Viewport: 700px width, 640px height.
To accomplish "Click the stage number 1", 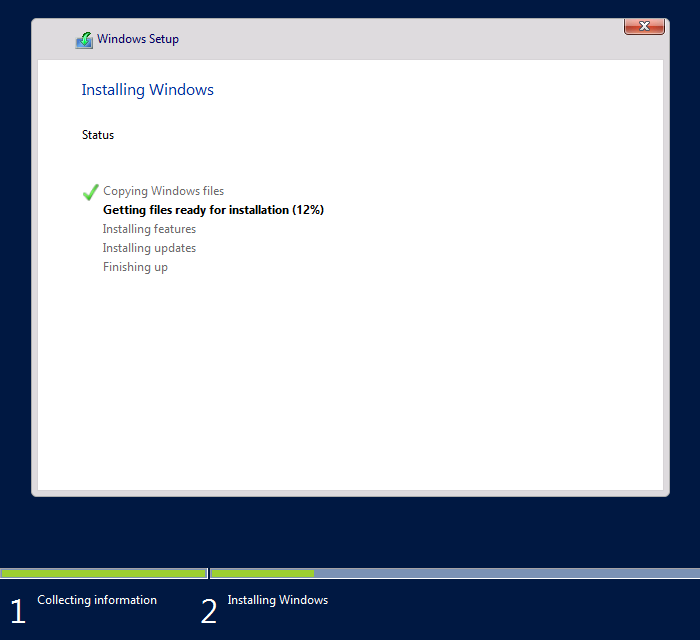I will click(x=18, y=611).
